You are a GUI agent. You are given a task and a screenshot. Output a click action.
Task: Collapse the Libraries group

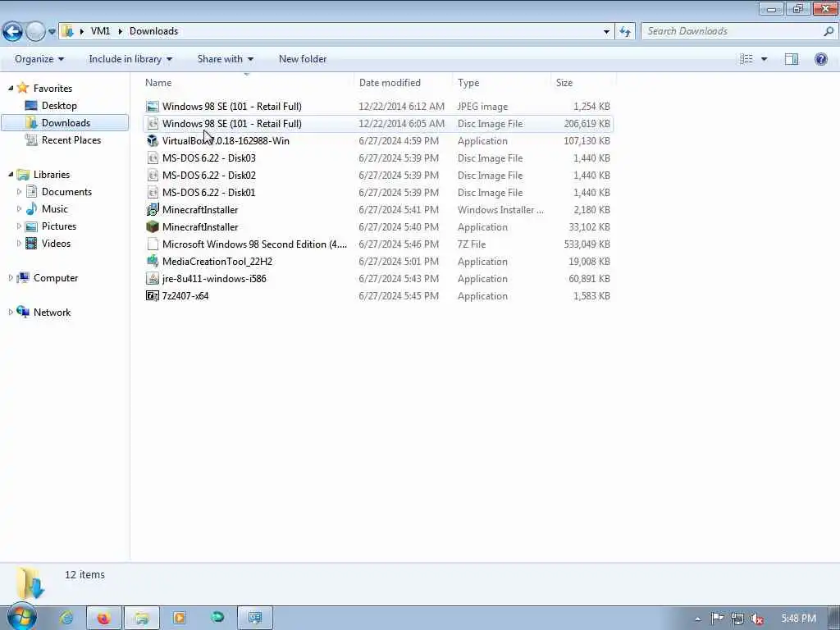tap(11, 174)
